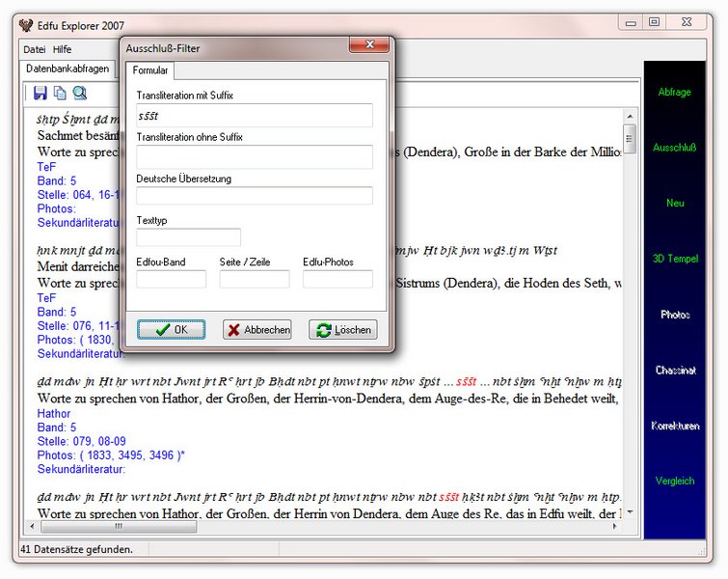Click the Abfrage sidebar button

[x=674, y=93]
